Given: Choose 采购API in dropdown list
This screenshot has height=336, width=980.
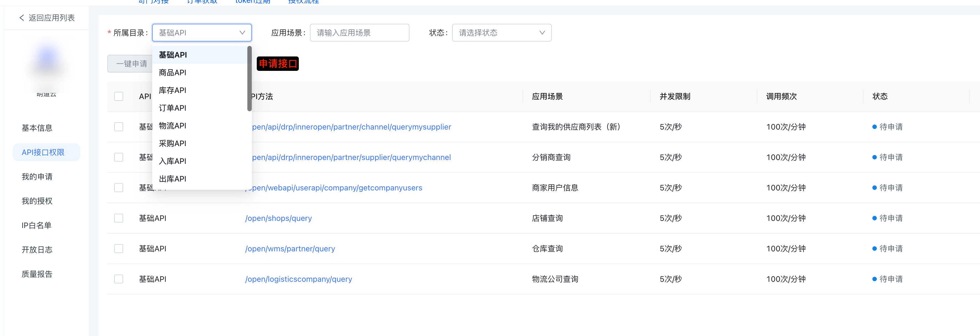Looking at the screenshot, I should click(x=200, y=143).
